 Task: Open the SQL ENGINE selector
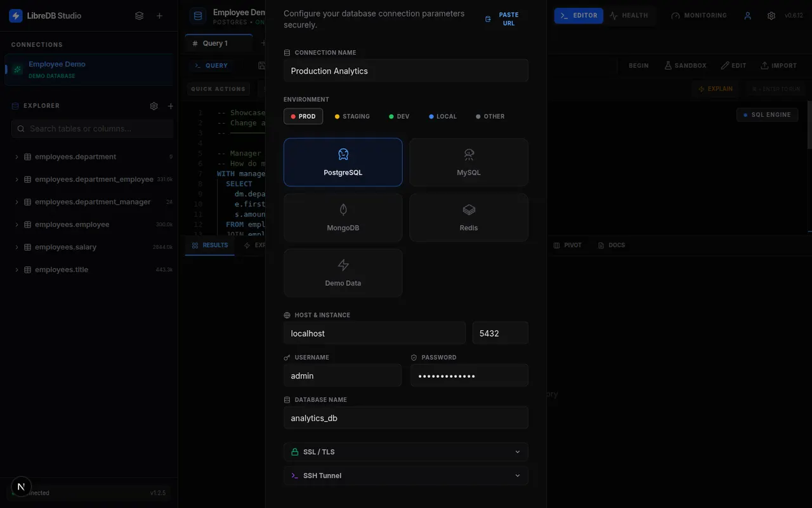coord(767,115)
